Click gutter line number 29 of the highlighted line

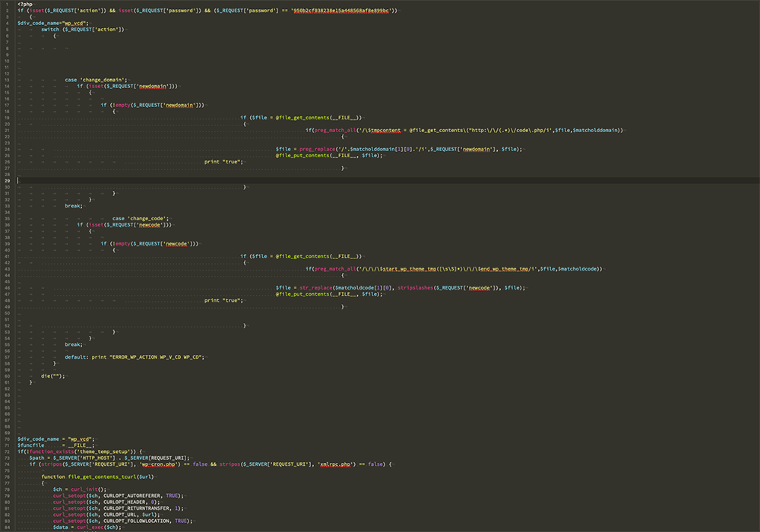(x=8, y=180)
